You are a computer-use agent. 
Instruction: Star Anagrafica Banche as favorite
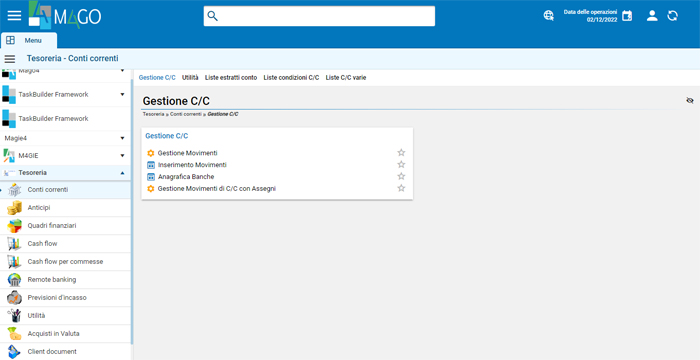click(x=401, y=176)
